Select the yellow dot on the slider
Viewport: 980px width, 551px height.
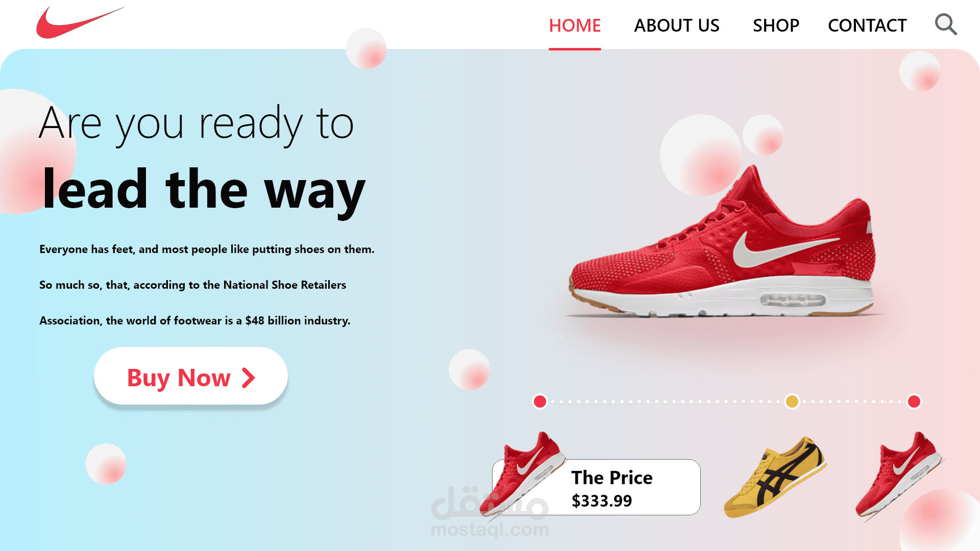pyautogui.click(x=792, y=402)
